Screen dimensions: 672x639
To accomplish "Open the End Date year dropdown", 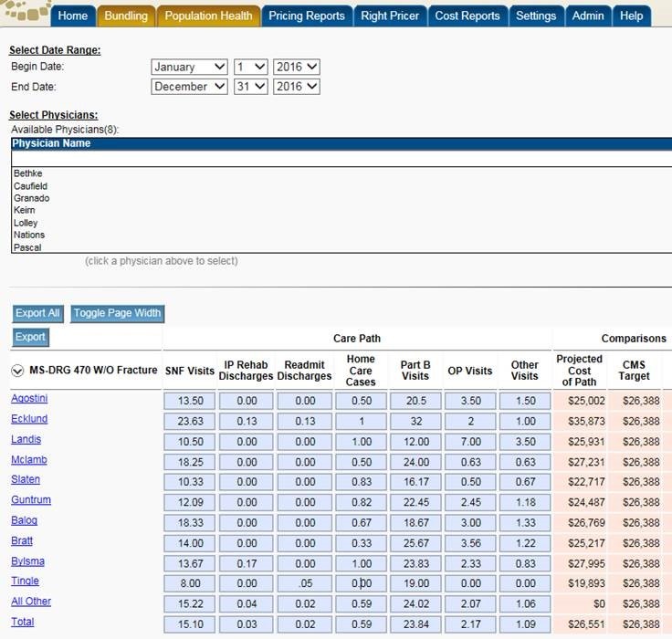I will click(297, 87).
